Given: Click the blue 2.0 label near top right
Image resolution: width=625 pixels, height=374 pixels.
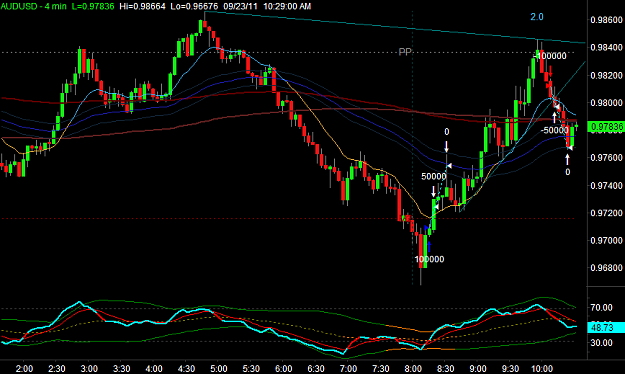Looking at the screenshot, I should click(537, 17).
